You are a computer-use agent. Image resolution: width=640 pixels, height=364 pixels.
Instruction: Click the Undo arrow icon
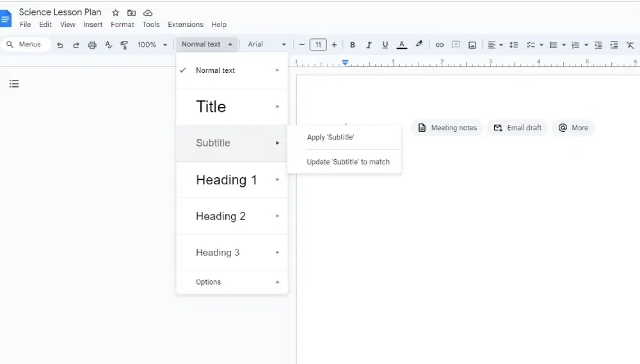[x=60, y=45]
